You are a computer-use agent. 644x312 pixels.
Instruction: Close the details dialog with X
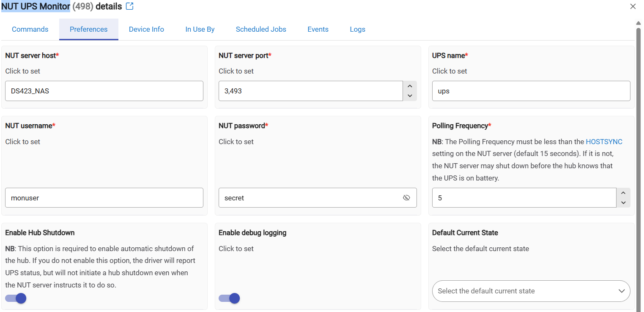633,6
